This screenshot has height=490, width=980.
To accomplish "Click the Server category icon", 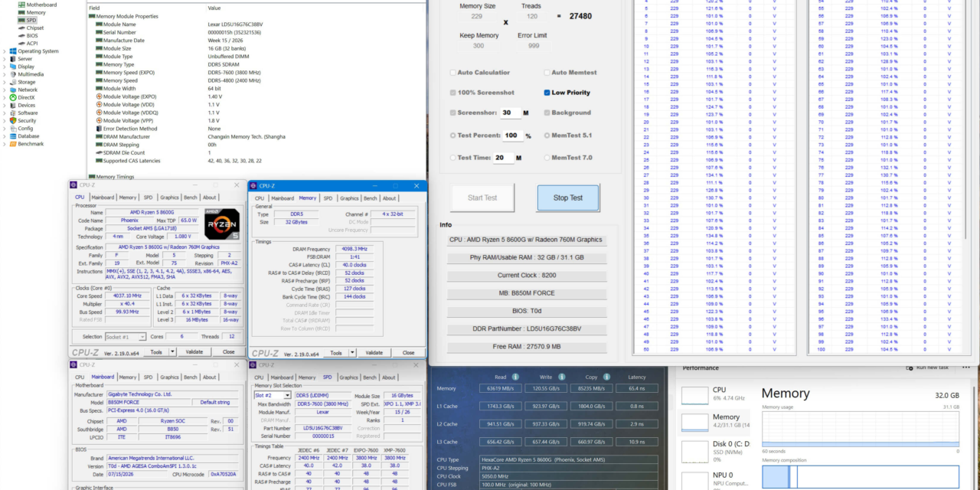I will point(13,59).
